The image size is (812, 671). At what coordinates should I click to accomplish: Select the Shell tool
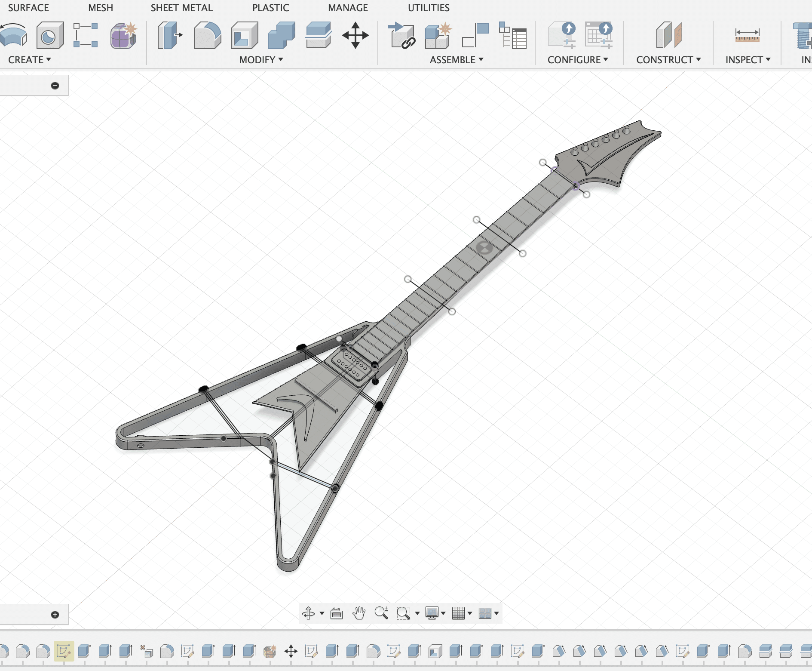pyautogui.click(x=243, y=37)
